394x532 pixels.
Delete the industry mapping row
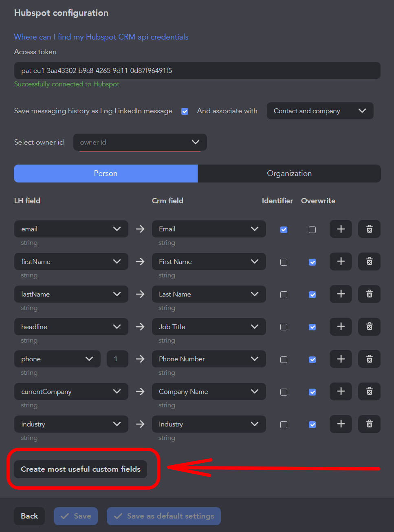click(x=369, y=424)
